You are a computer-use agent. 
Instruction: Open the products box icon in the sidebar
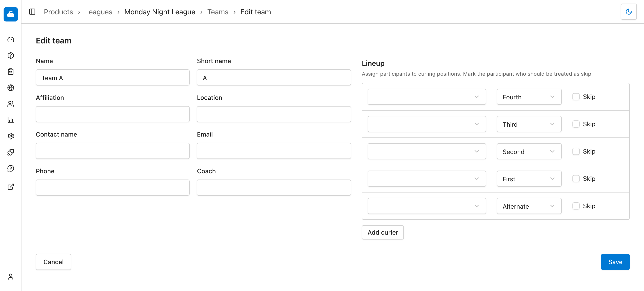[x=11, y=56]
